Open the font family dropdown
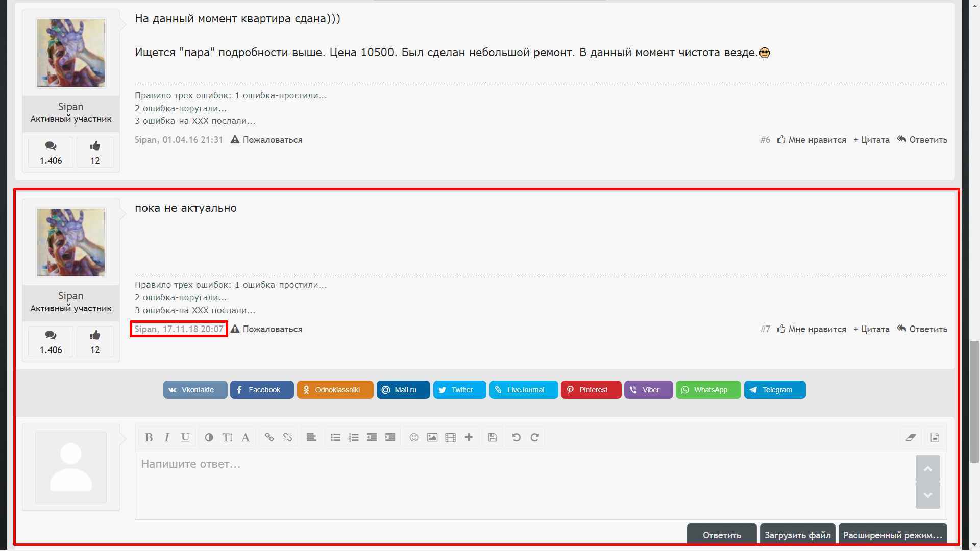This screenshot has height=551, width=980. [246, 437]
